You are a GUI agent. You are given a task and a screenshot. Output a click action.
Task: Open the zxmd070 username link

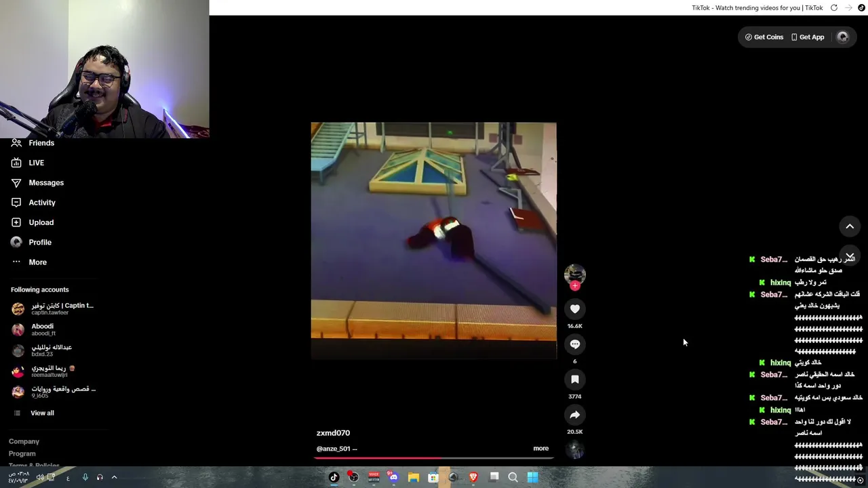click(333, 433)
